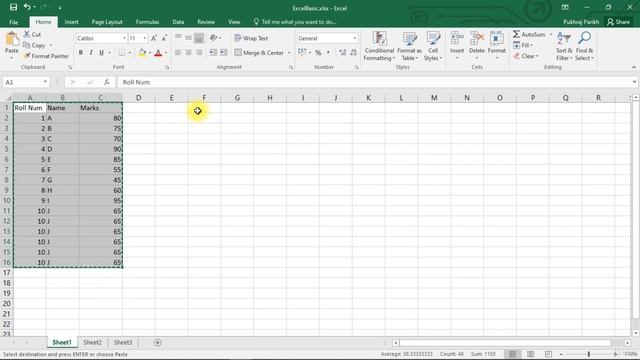Apply the Fill Color bucket
Viewport: 640px width, 360px height.
point(142,53)
